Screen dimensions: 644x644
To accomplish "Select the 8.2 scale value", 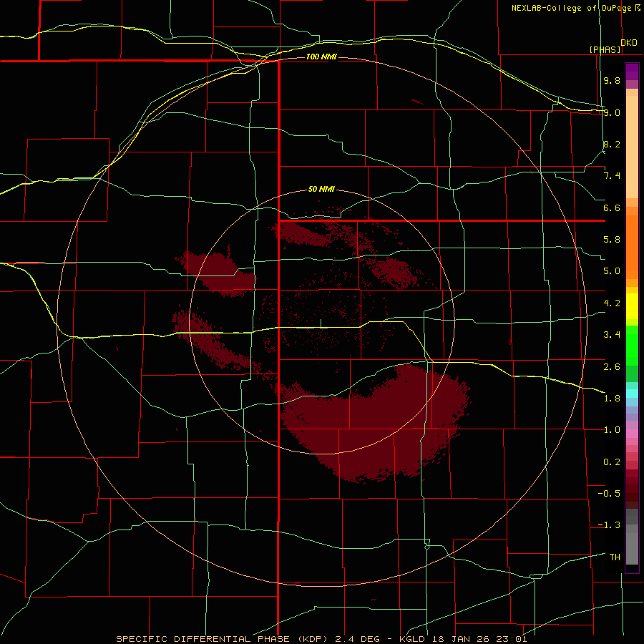I will (612, 144).
